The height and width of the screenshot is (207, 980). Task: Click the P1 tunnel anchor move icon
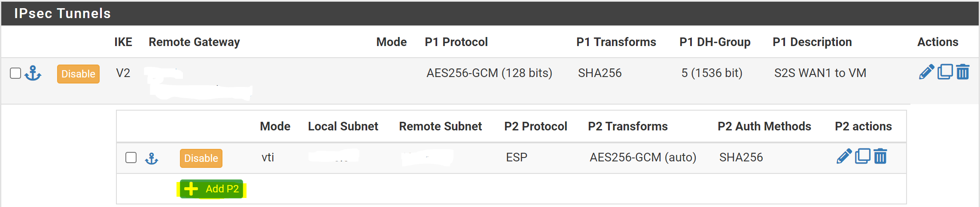pyautogui.click(x=33, y=73)
